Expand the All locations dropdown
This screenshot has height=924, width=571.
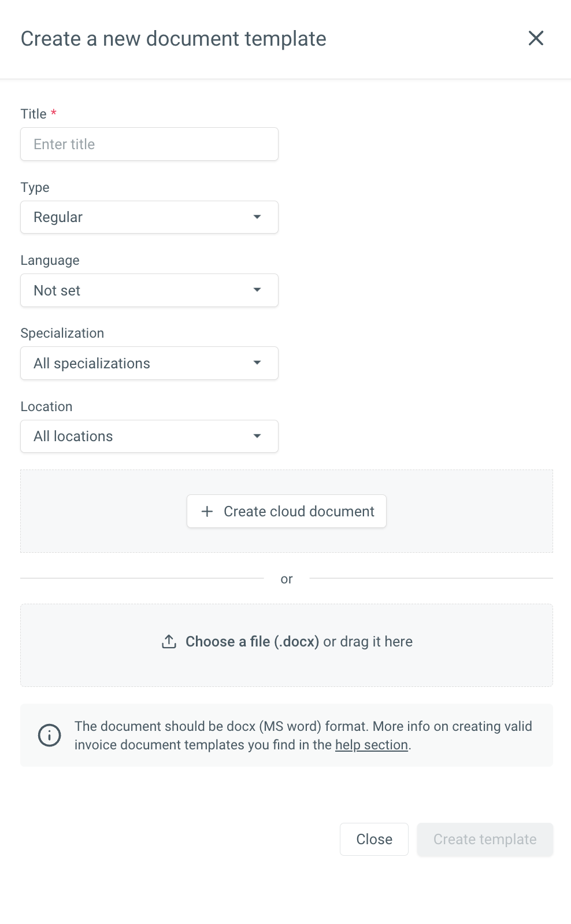click(149, 437)
